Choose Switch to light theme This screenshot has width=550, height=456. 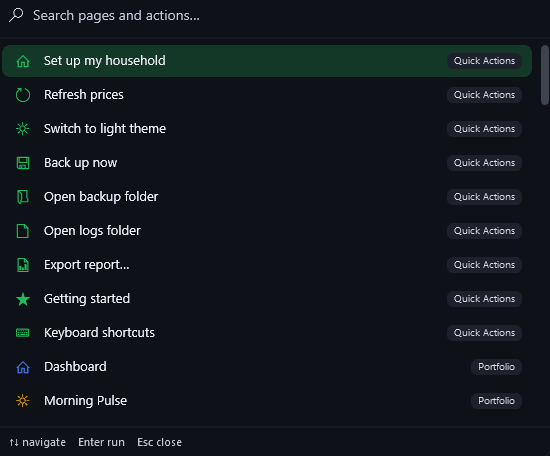pyautogui.click(x=267, y=129)
